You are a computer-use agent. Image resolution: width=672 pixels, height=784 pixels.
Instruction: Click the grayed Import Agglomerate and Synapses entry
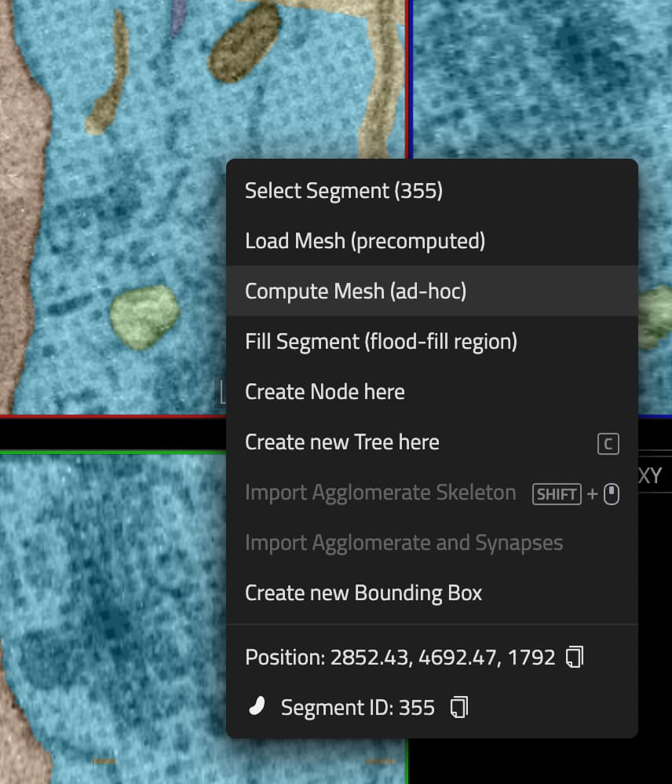pyautogui.click(x=404, y=542)
